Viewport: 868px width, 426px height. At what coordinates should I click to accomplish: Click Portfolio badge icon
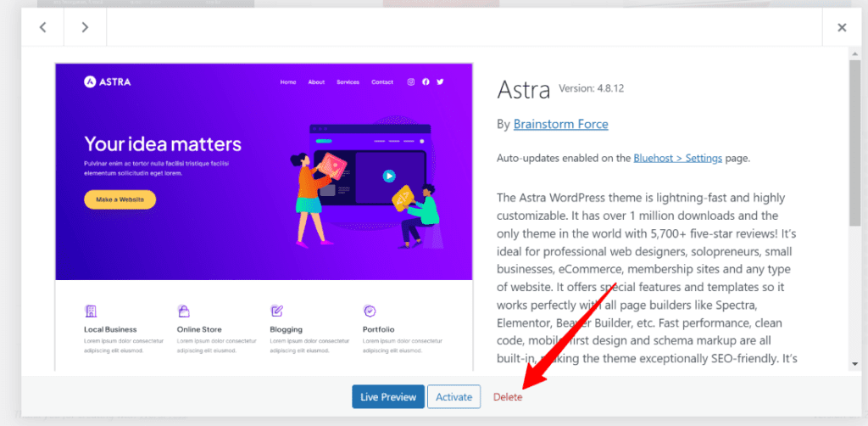[x=370, y=311]
